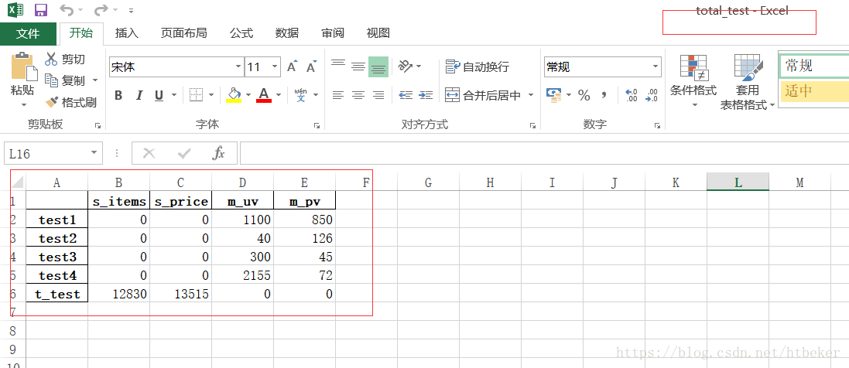The width and height of the screenshot is (849, 368).
Task: Toggle Italic formatting
Action: 139,96
